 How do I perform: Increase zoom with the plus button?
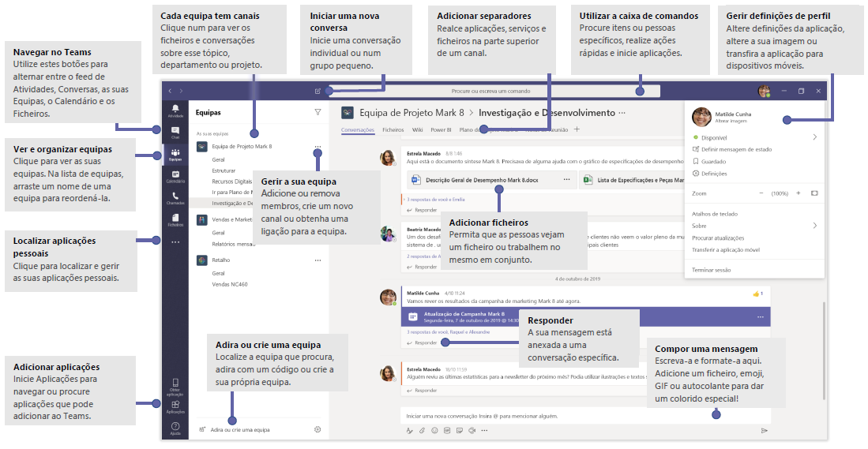coord(798,193)
